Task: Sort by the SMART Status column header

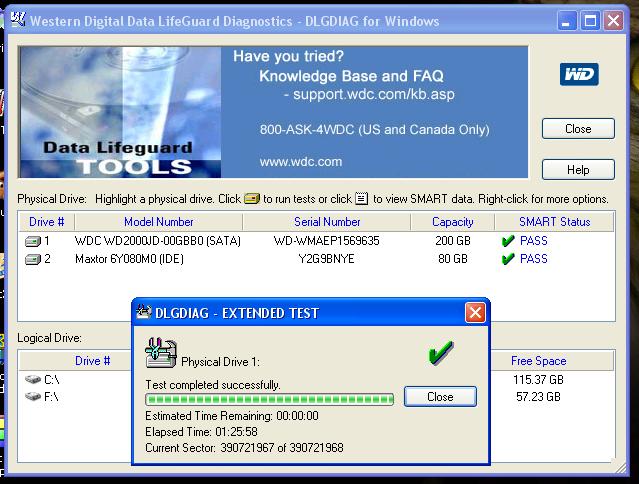Action: (x=554, y=222)
